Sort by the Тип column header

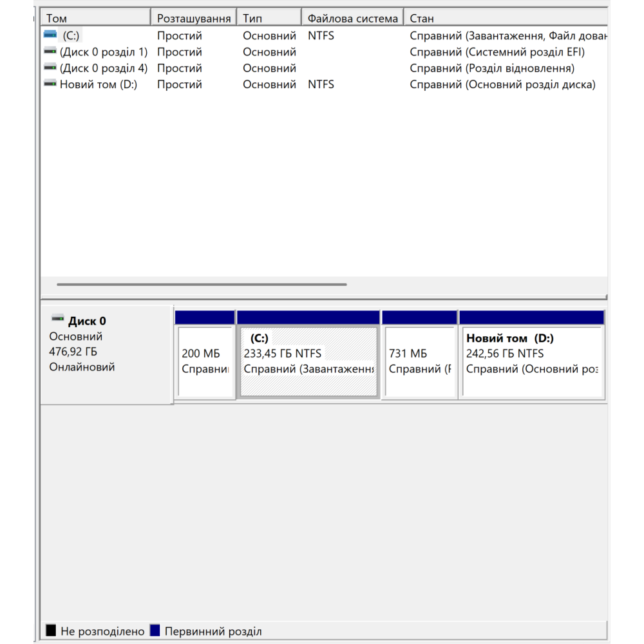[269, 18]
